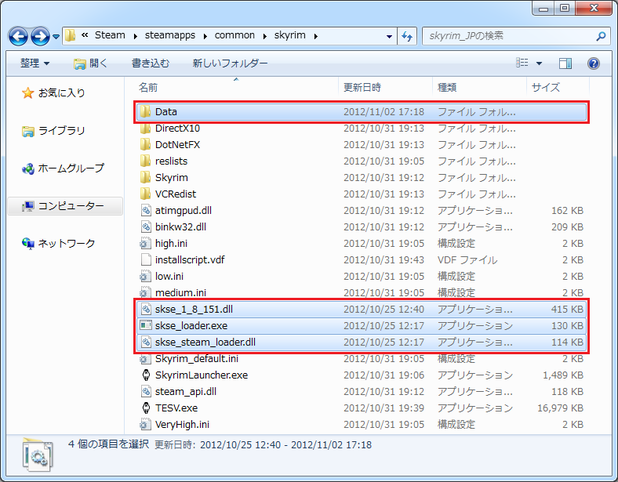Viewport: 618px width, 482px height.
Task: Click the steam_api.dll file icon
Action: coord(146,391)
